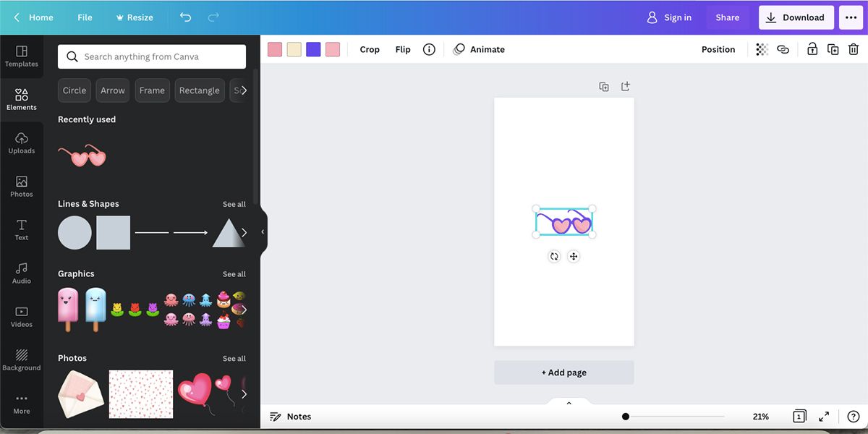Open the Audio panel
The height and width of the screenshot is (434, 868).
(x=22, y=273)
